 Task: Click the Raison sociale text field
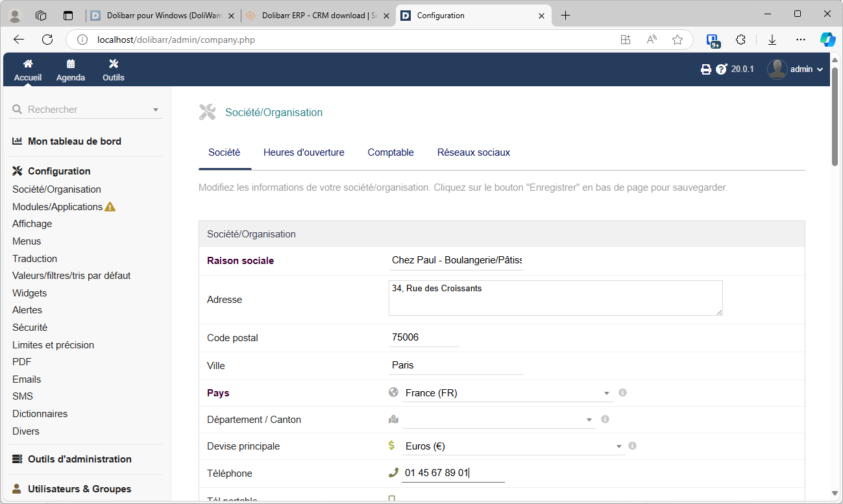pos(456,261)
